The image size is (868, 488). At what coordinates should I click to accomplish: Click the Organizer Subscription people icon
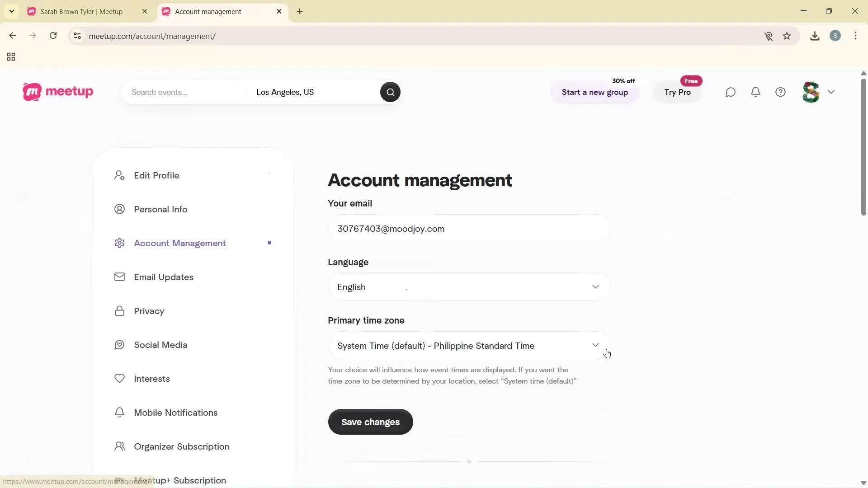click(x=119, y=446)
